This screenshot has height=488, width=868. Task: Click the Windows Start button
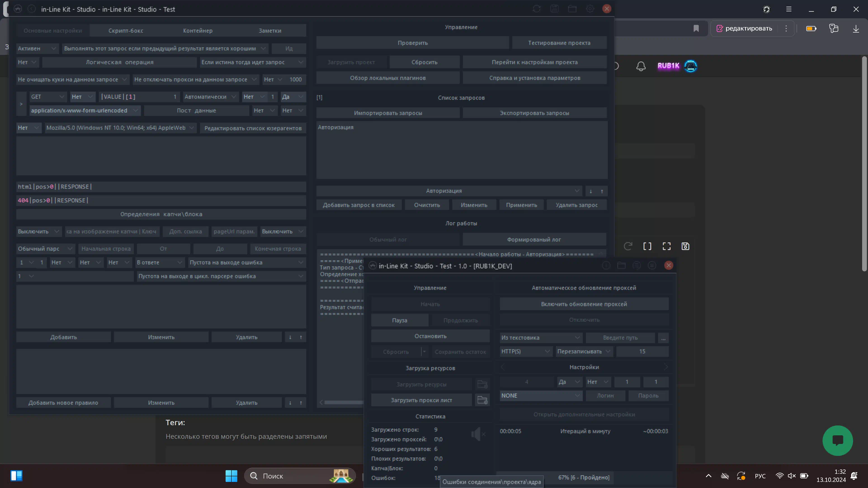click(x=231, y=476)
